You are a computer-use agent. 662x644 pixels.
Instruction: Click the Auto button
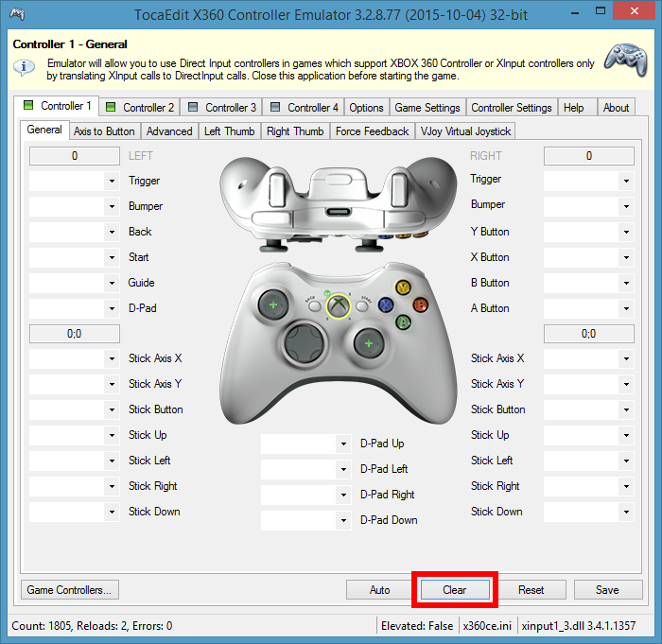click(379, 589)
